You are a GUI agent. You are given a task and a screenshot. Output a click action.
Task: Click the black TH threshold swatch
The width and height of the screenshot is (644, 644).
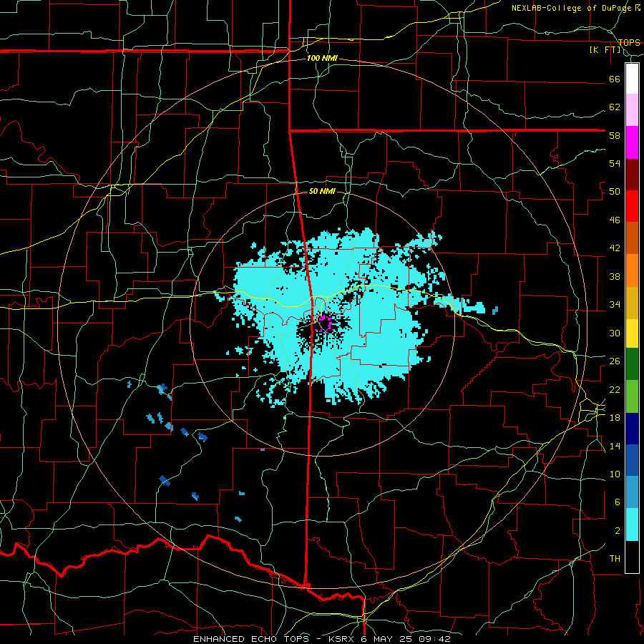(x=632, y=557)
